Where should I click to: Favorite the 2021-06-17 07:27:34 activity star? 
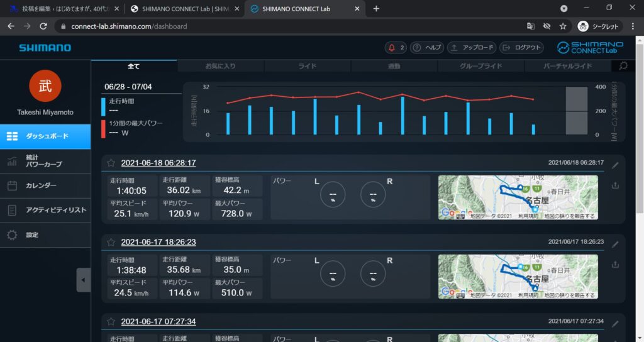[111, 321]
